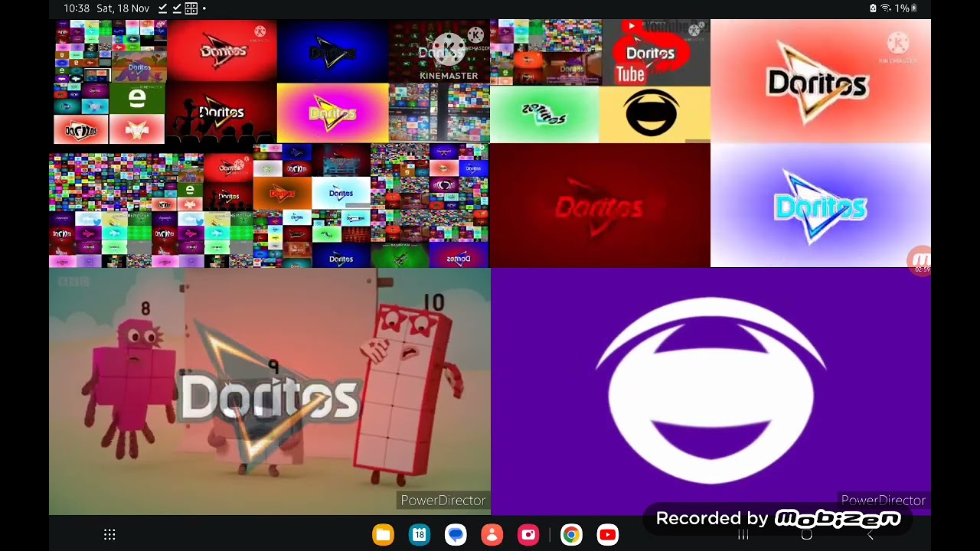Tap the first checkmark notification icon
This screenshot has height=551, width=980.
click(x=162, y=8)
